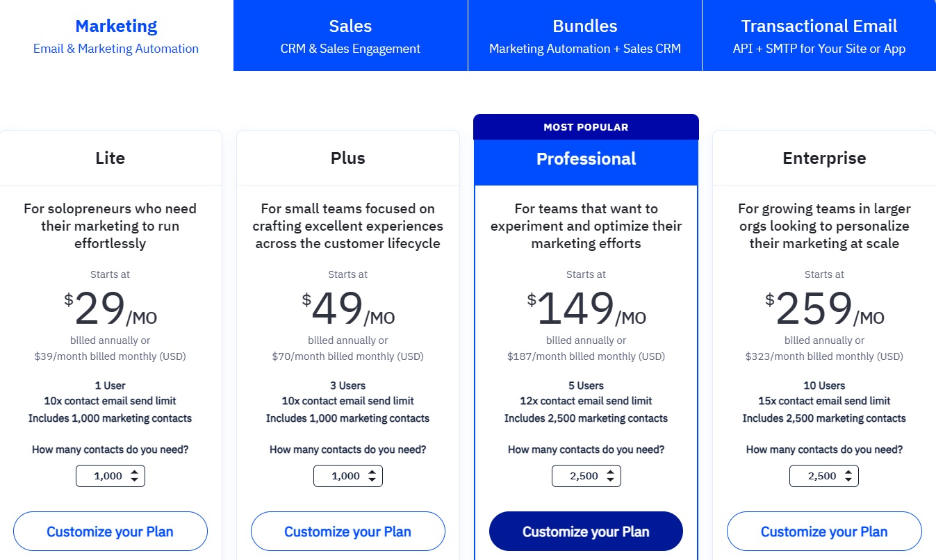Select the Plus plan contacts field

(x=348, y=476)
